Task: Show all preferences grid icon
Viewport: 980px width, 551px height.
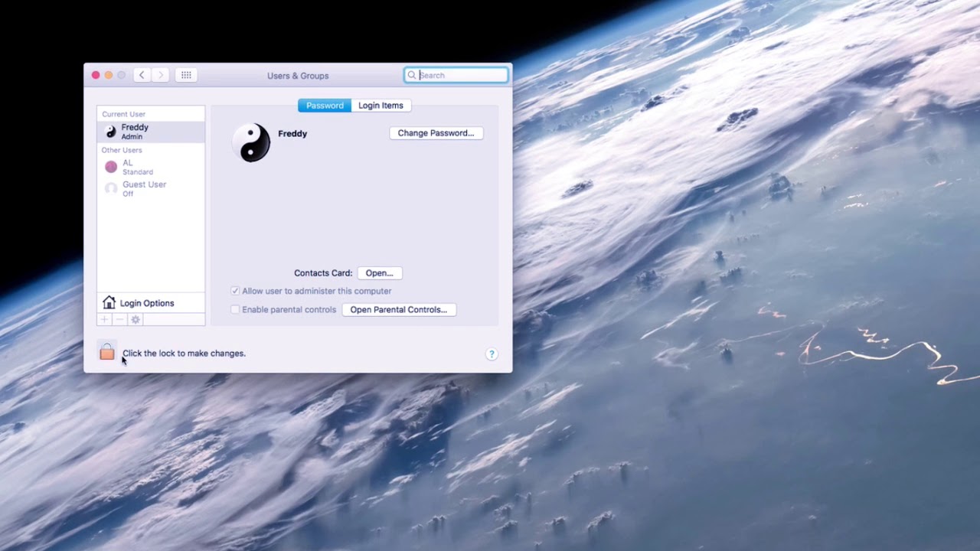Action: (186, 75)
